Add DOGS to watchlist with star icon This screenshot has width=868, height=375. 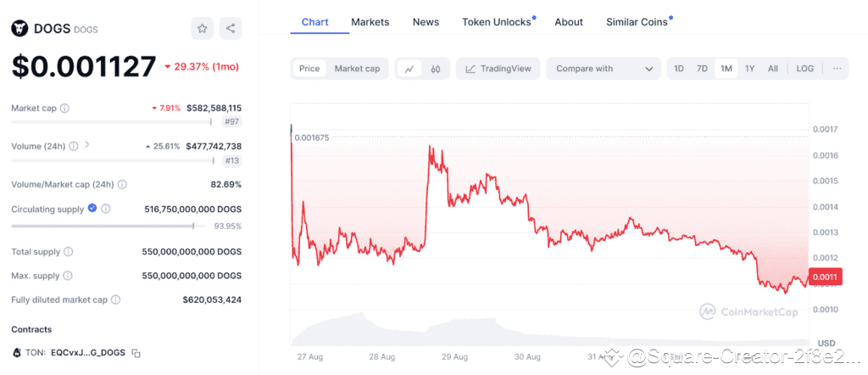(x=202, y=28)
